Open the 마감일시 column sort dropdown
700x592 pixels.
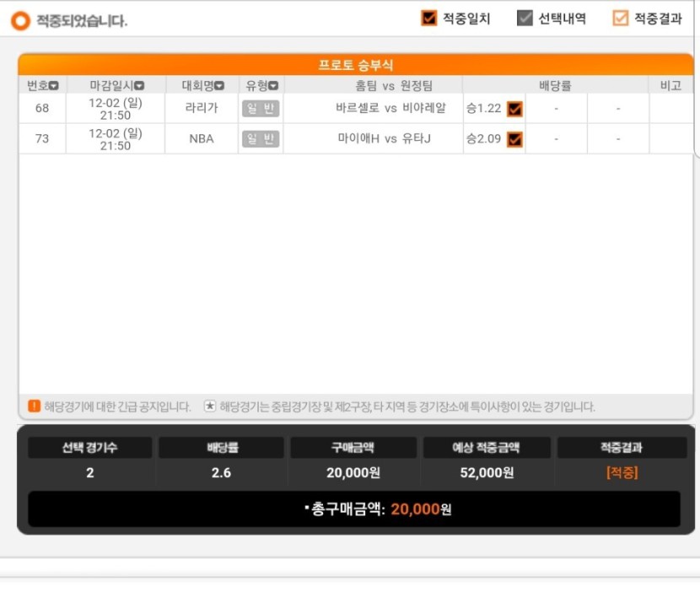pos(139,85)
